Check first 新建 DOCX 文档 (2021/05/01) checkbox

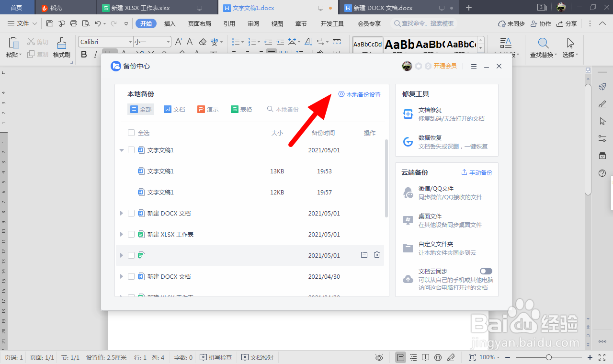[x=131, y=213]
